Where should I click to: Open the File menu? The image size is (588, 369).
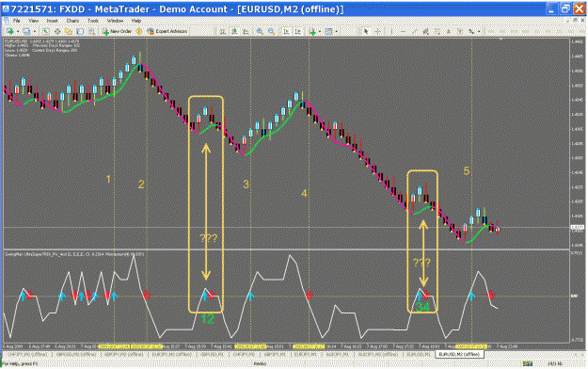(x=17, y=21)
